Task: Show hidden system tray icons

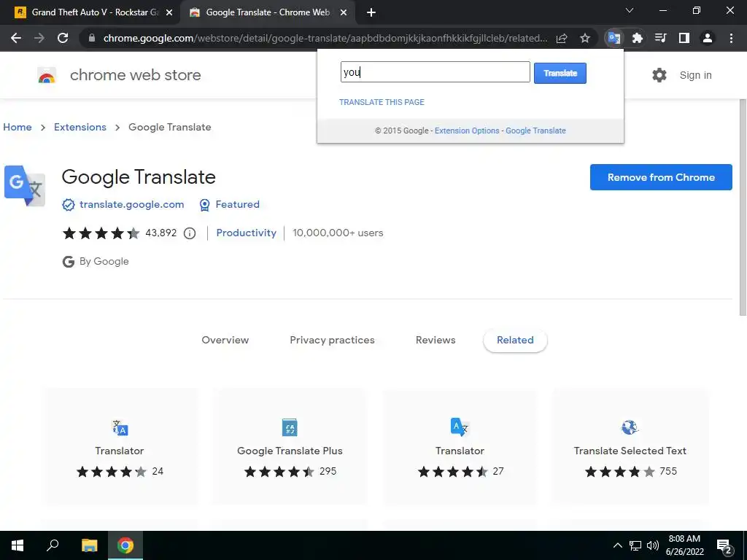Action: click(617, 545)
